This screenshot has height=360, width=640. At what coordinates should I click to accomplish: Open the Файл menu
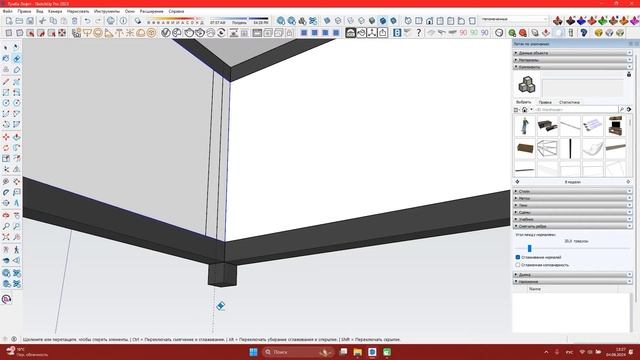[x=7, y=11]
